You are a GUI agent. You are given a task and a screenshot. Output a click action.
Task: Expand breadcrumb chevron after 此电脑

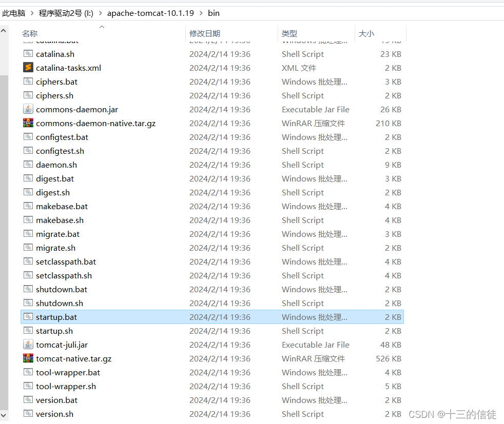coord(32,13)
